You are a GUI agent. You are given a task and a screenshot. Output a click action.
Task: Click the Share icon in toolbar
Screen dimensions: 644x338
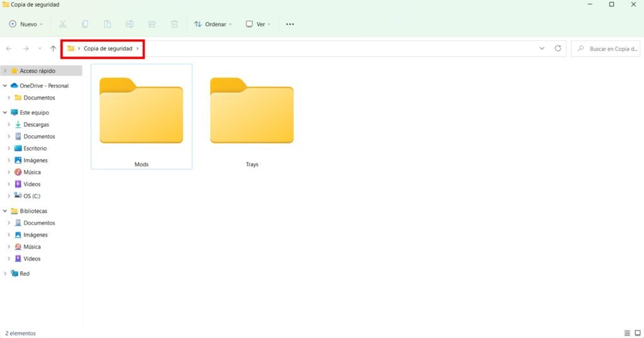point(152,24)
